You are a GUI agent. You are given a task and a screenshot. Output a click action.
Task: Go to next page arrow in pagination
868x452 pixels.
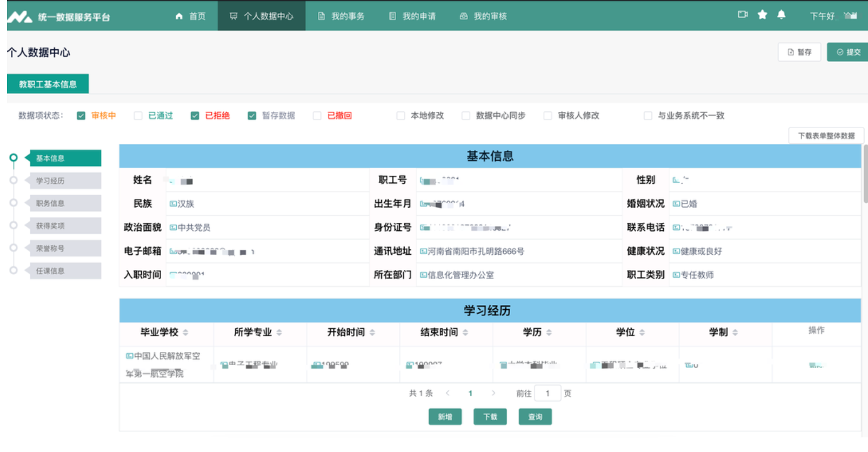pos(493,393)
